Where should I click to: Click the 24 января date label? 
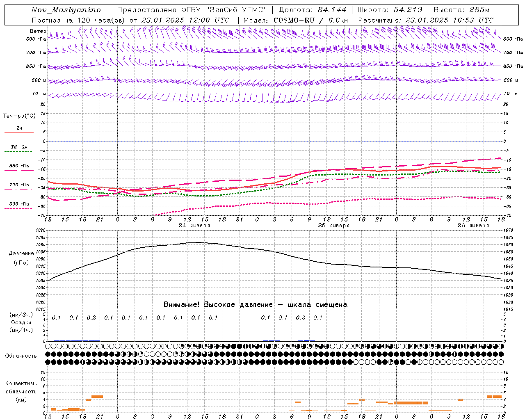[x=194, y=226]
